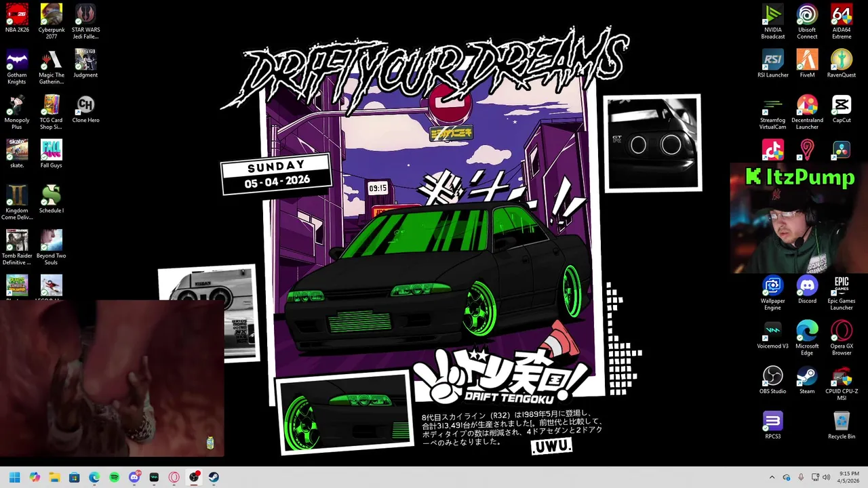This screenshot has height=488, width=868.
Task: Select the DaVinci Resolve desktop icon
Action: pos(842,150)
